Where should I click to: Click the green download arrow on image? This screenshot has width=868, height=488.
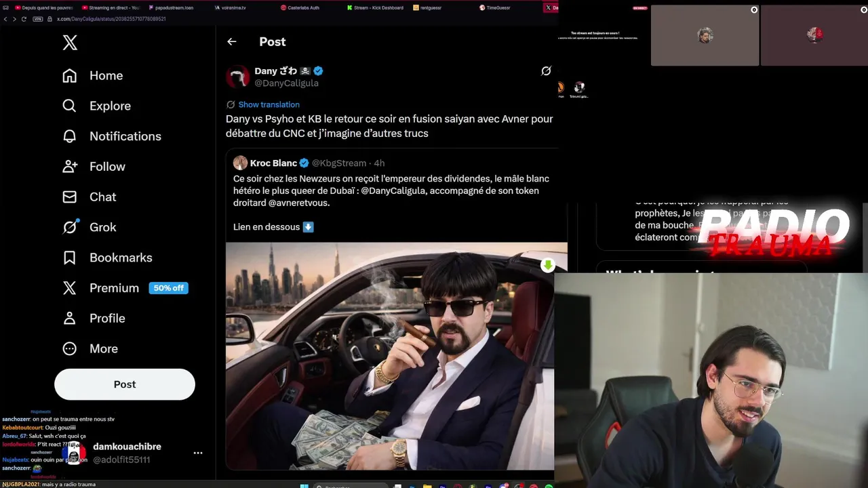(548, 265)
